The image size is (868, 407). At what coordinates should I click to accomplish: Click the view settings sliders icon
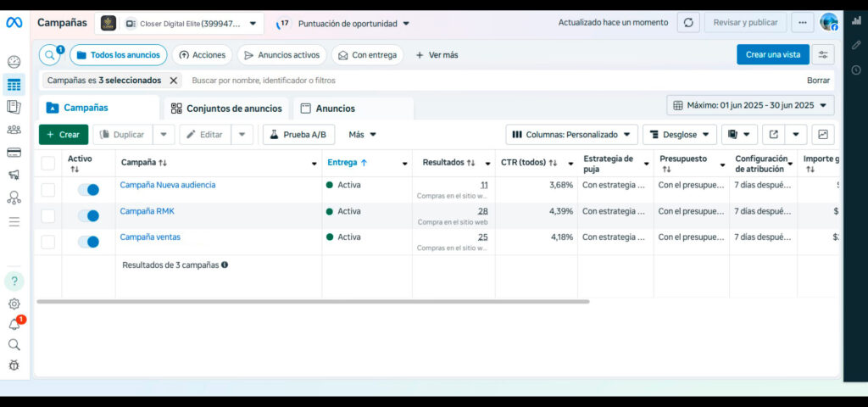[x=822, y=55]
